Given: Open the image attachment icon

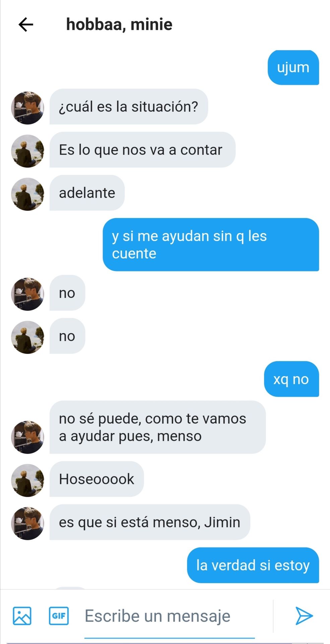Looking at the screenshot, I should pos(22,616).
